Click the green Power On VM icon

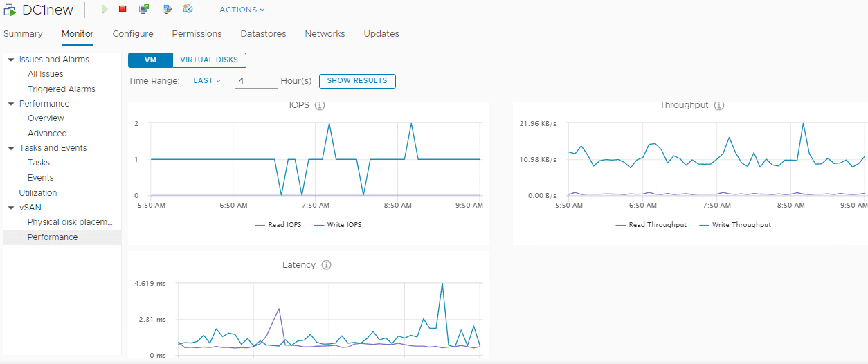(x=105, y=9)
